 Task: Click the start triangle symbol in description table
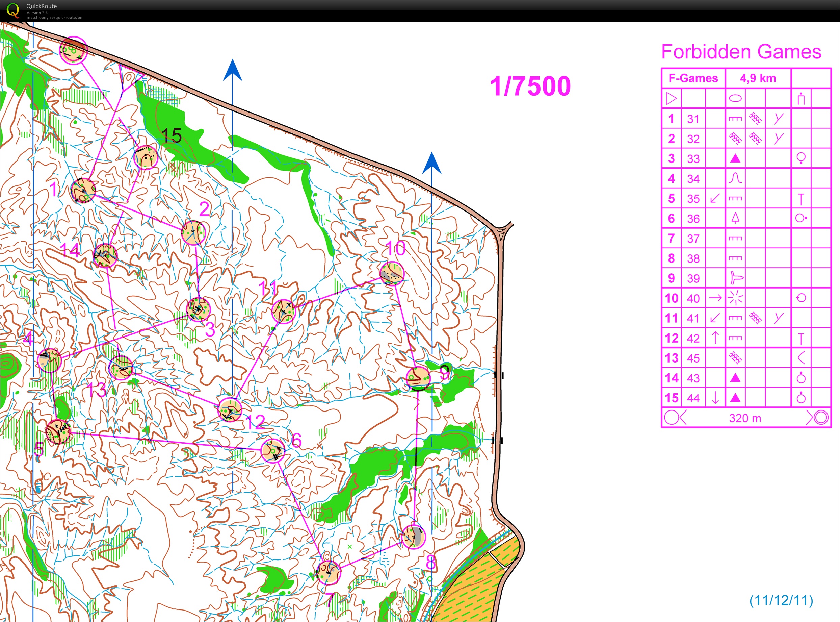pos(672,99)
